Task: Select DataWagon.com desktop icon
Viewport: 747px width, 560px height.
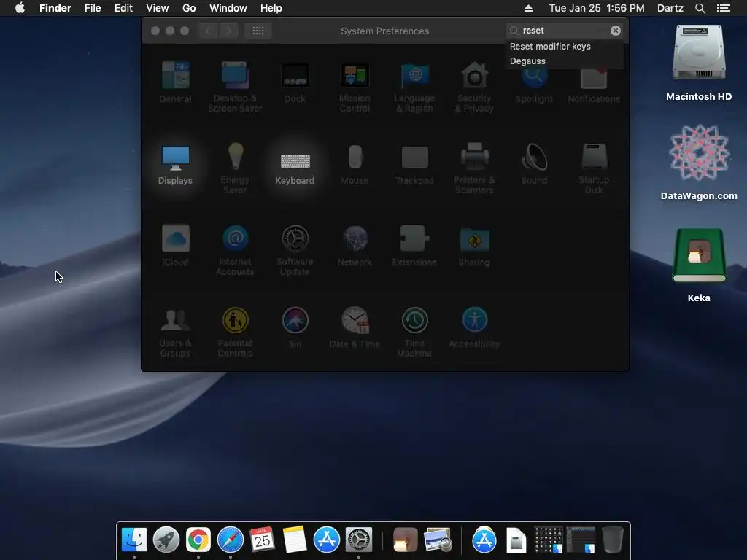Action: pyautogui.click(x=699, y=162)
